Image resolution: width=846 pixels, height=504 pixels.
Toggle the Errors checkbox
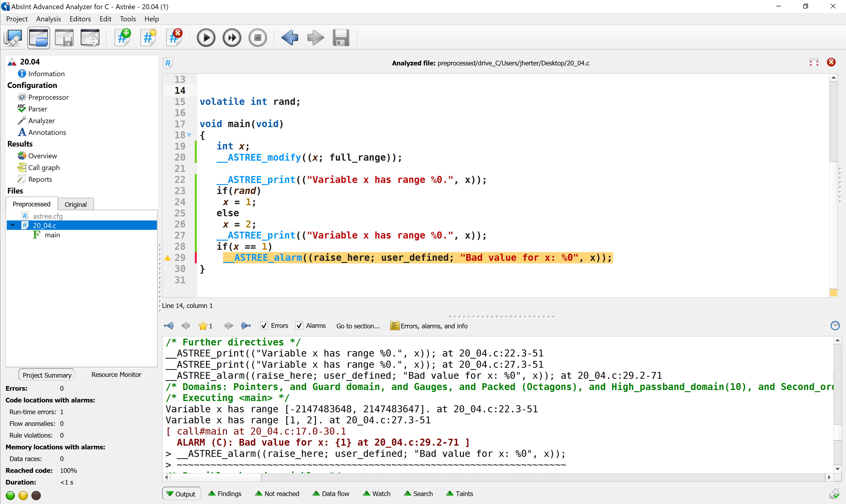(264, 326)
